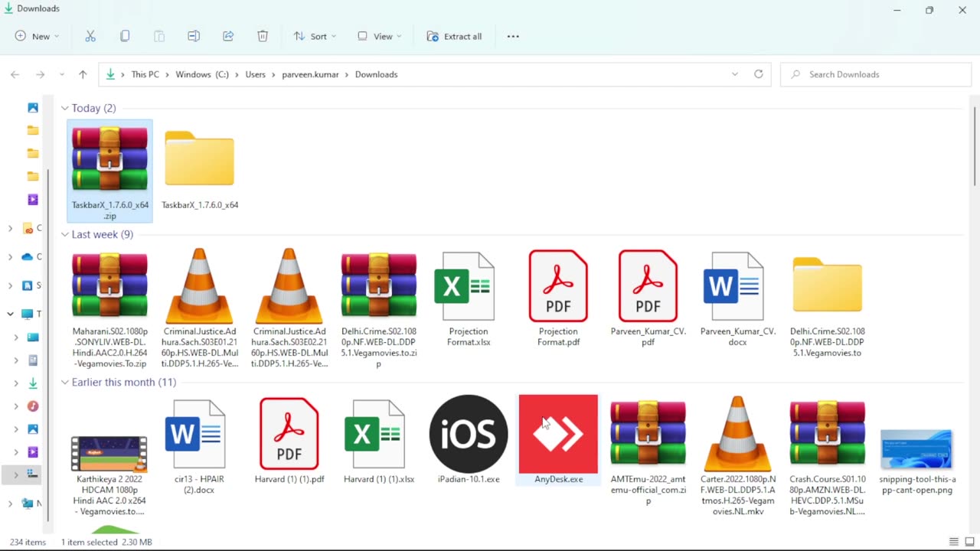
Task: Click the Delete trash icon in toolbar
Action: tap(263, 36)
